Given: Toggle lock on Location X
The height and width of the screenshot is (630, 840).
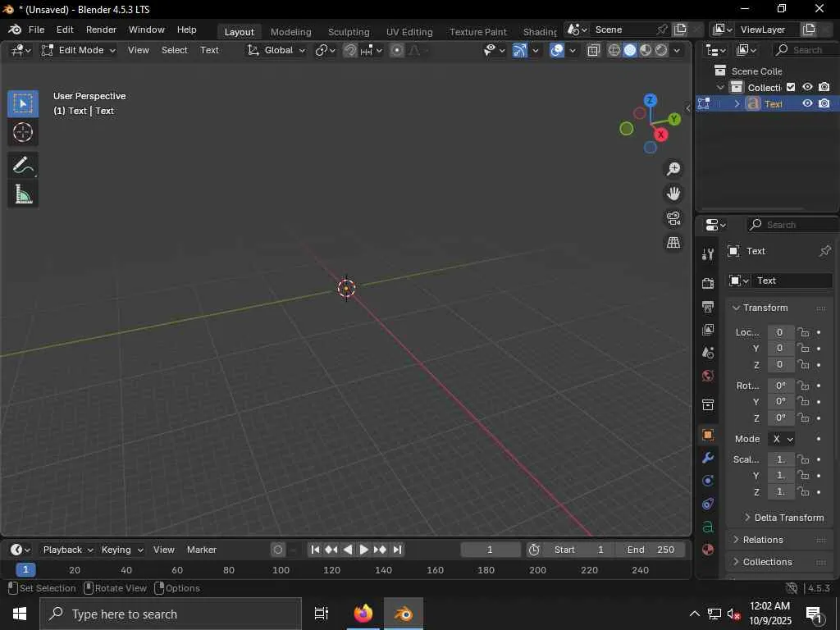Looking at the screenshot, I should (x=804, y=332).
